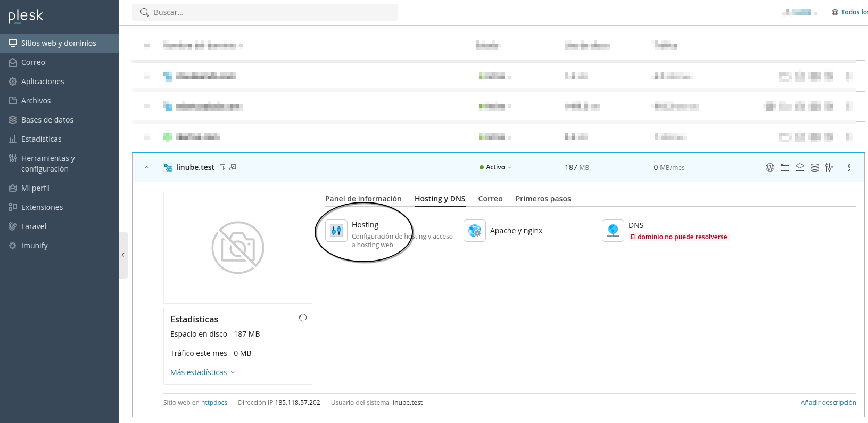Click the Plesk logo
Viewport: 868px width, 423px height.
pos(26,16)
